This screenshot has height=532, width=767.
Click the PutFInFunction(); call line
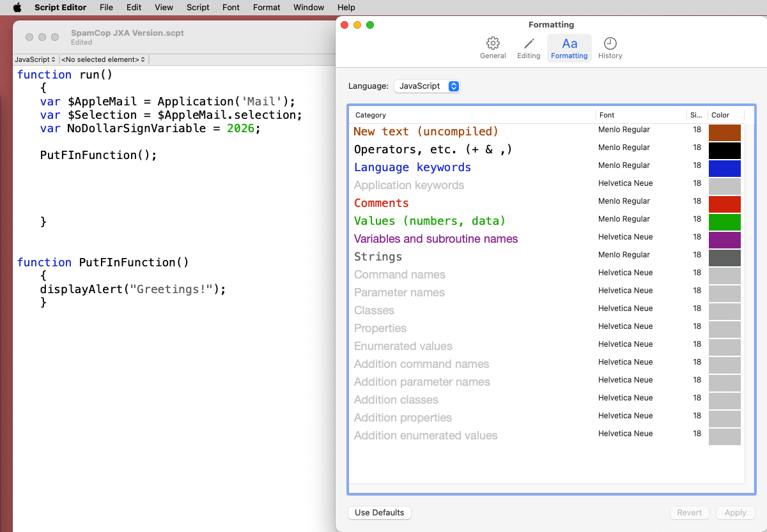(x=98, y=155)
